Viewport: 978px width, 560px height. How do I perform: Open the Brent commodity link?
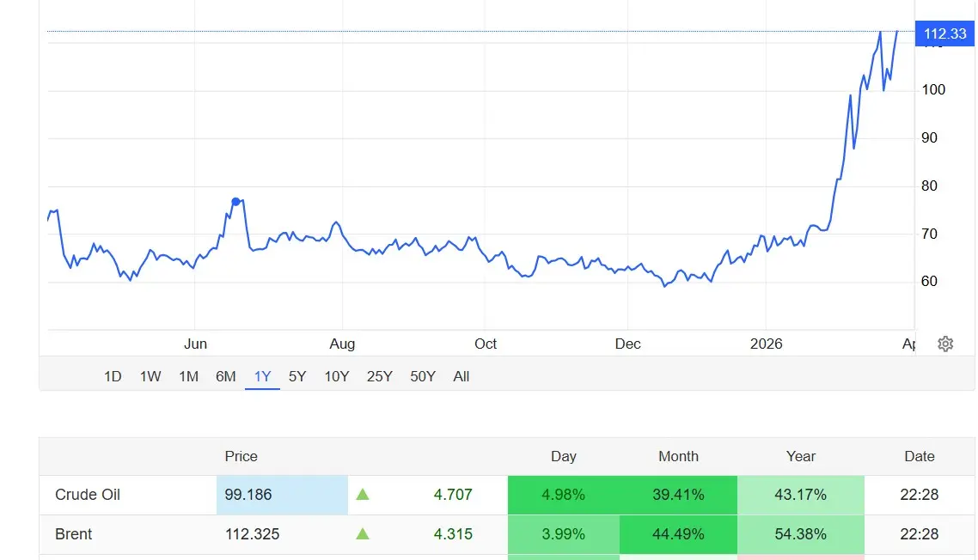[74, 534]
